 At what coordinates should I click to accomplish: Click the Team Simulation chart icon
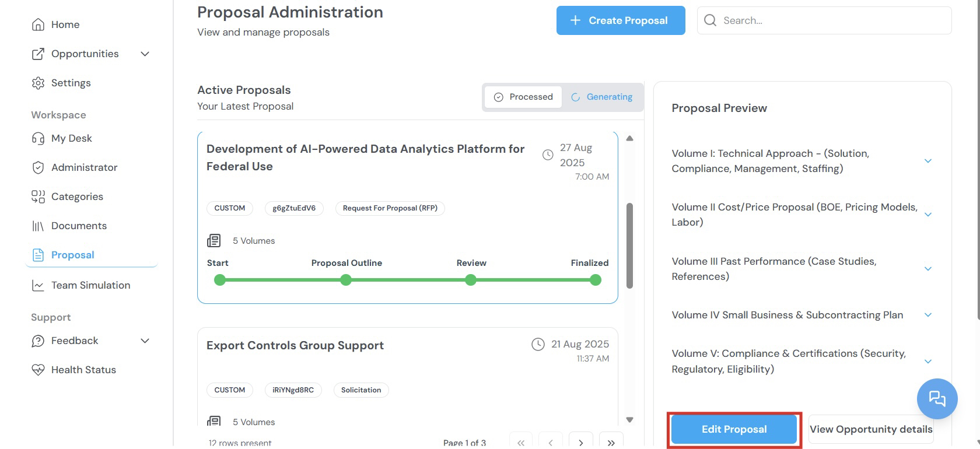tap(38, 285)
